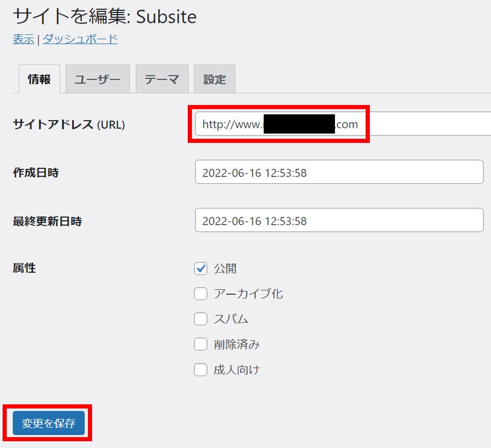Switch to the ユーザー tab

98,80
